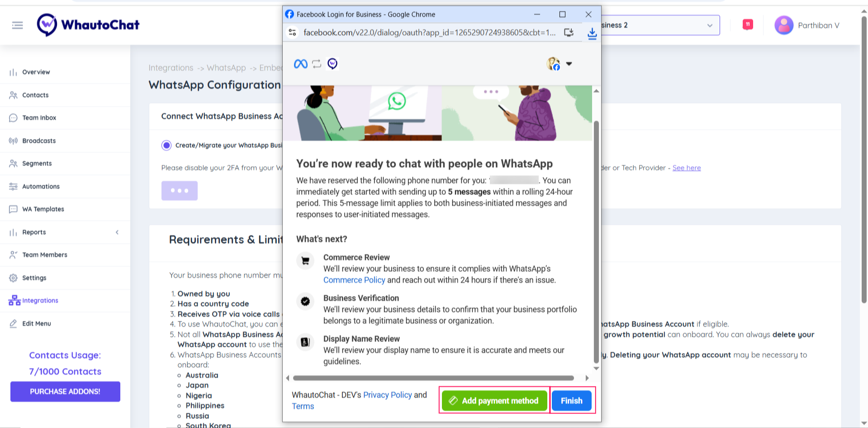Image resolution: width=868 pixels, height=428 pixels.
Task: Go to Contacts in the sidebar
Action: point(35,95)
